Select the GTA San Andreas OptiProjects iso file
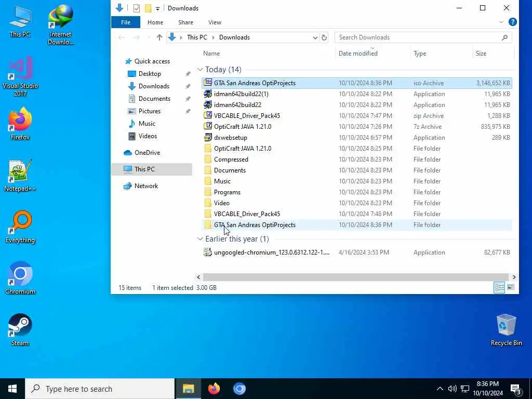 (356, 83)
